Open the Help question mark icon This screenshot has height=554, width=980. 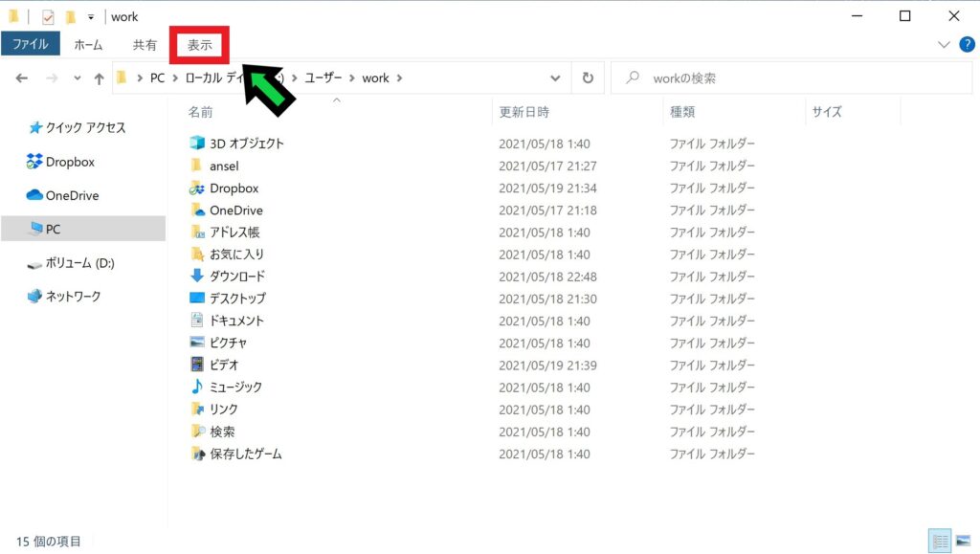click(x=967, y=44)
